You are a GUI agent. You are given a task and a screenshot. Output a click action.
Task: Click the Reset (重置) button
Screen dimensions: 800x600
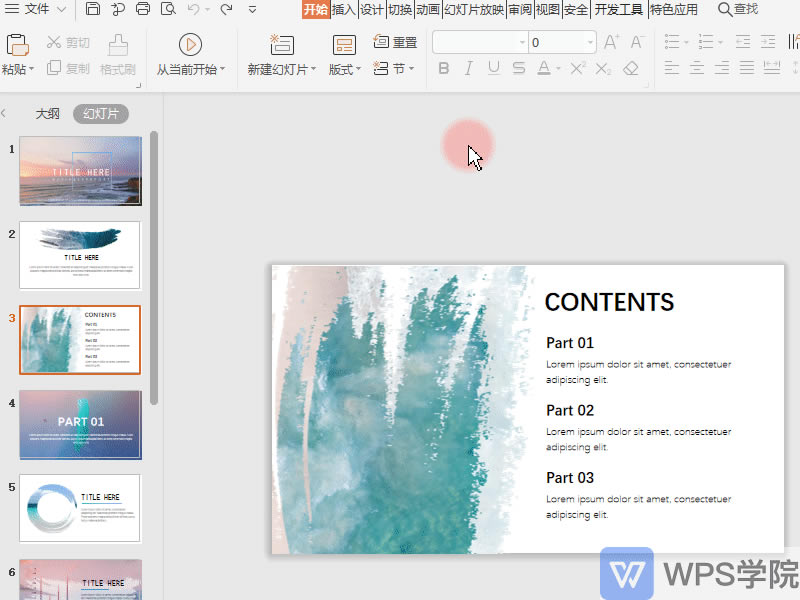(x=396, y=42)
